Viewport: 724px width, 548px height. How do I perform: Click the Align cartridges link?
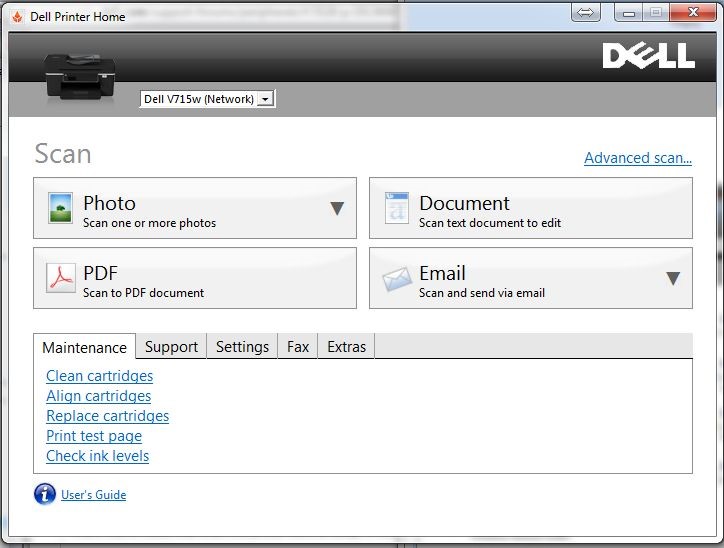[98, 396]
